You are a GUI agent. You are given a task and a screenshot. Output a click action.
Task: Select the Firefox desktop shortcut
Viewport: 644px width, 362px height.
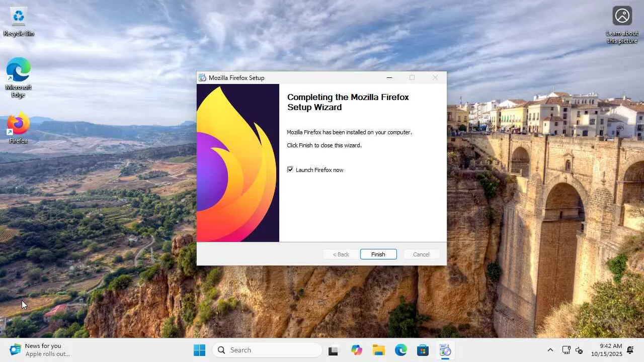coord(19,129)
